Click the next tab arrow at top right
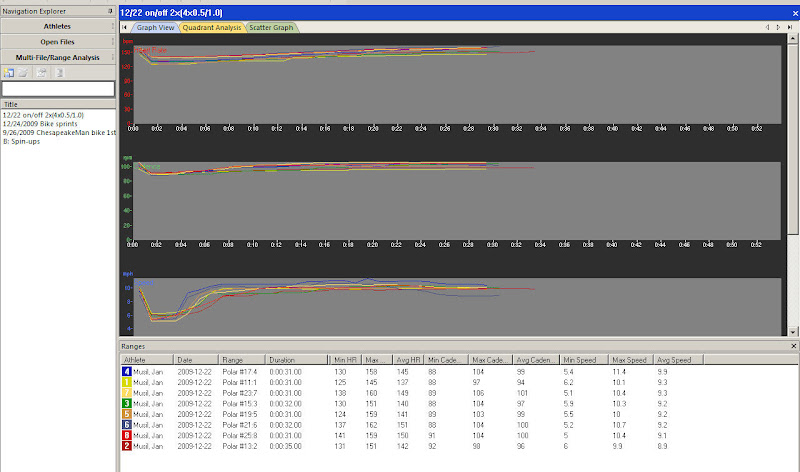Screen dimensions: 800x472 click(778, 27)
